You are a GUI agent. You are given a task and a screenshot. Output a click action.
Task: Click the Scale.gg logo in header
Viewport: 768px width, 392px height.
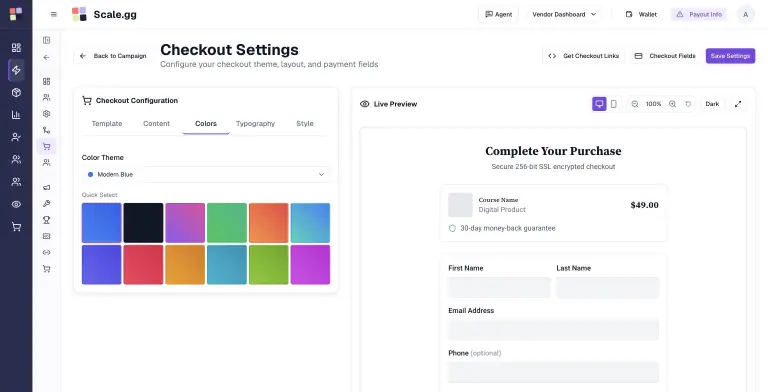coord(104,14)
